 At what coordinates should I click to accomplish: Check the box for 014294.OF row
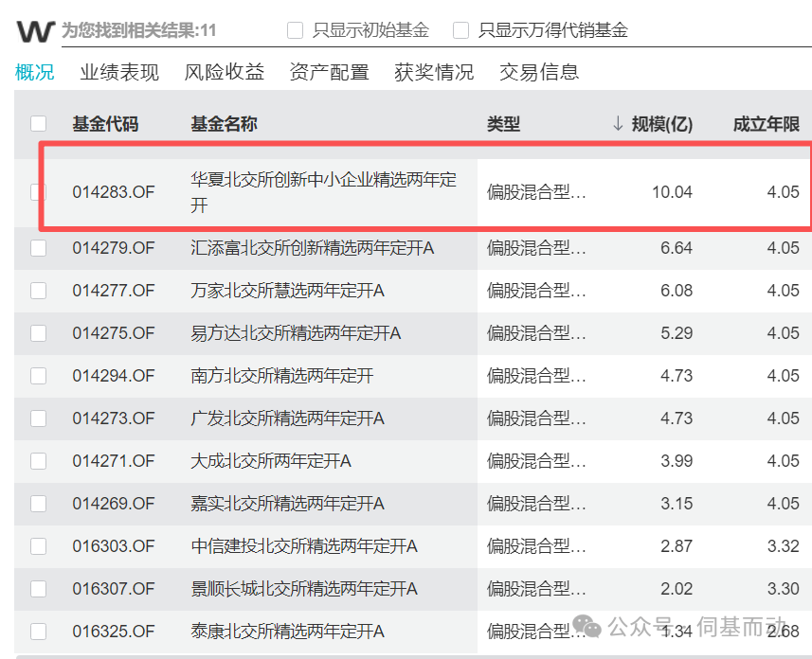38,375
